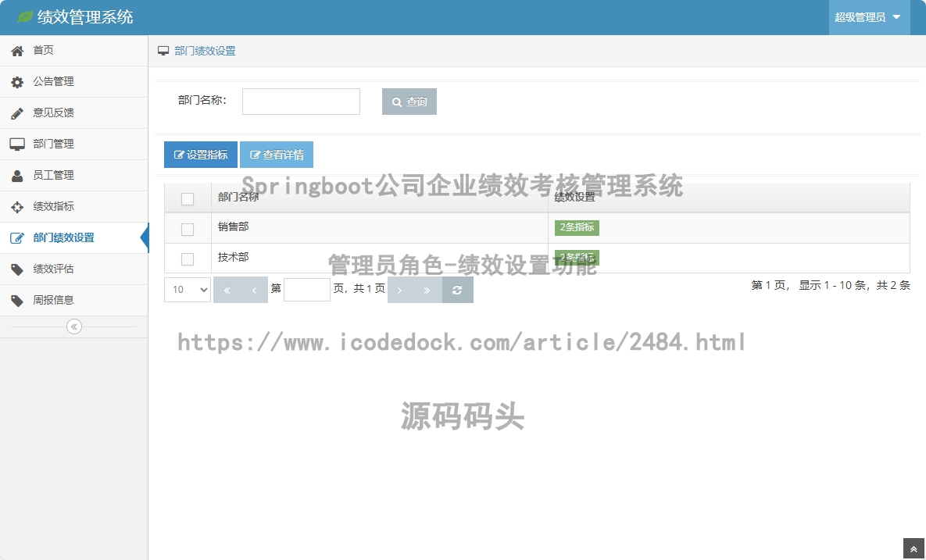Open the page size dropdown showing 10
The image size is (926, 560).
pos(188,290)
